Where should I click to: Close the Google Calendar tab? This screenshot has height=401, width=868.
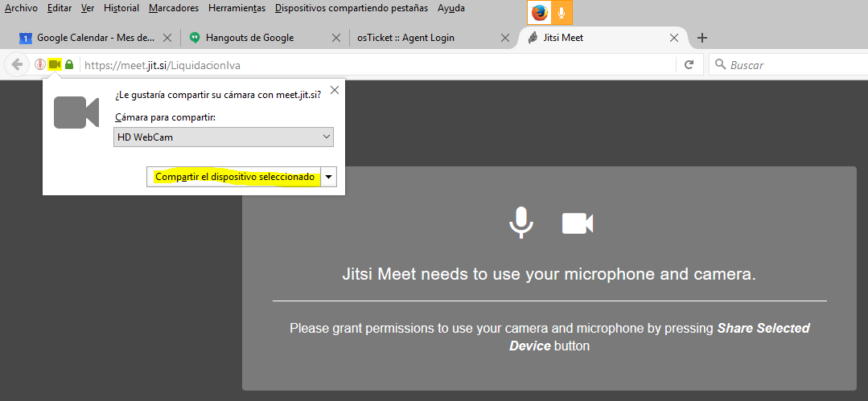coord(168,38)
